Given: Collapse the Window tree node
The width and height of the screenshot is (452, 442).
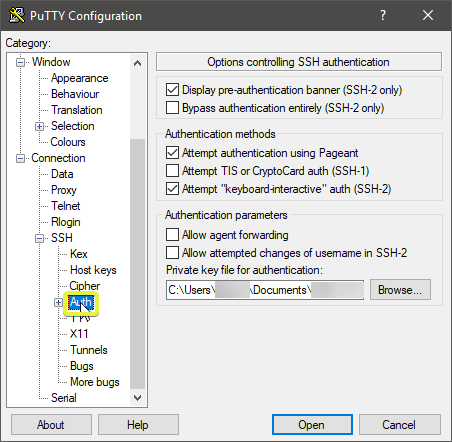Looking at the screenshot, I should (21, 62).
